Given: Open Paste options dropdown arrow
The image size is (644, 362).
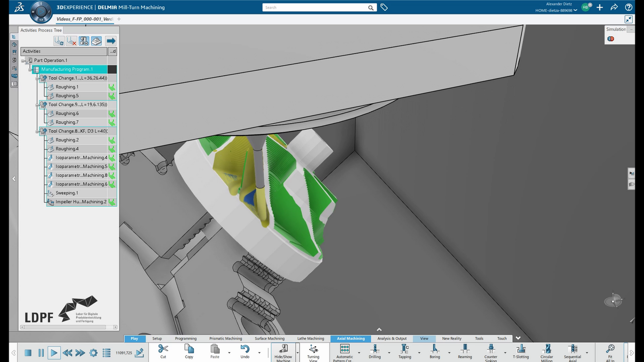Looking at the screenshot, I should (229, 353).
